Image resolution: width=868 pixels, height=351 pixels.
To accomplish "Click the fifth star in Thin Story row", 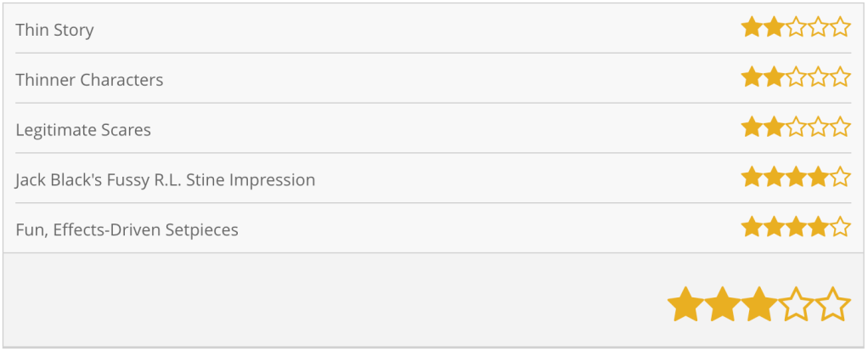I will [840, 28].
